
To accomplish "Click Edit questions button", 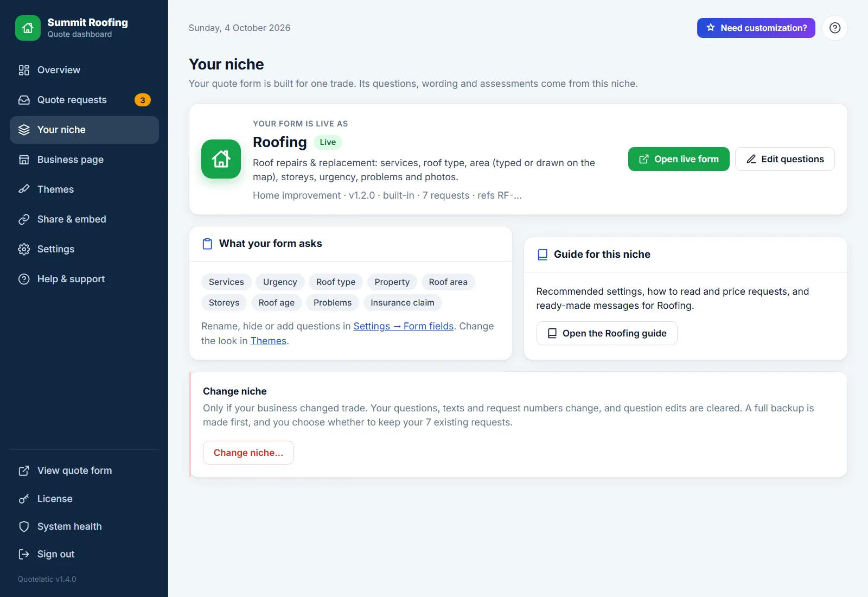I will click(x=785, y=159).
